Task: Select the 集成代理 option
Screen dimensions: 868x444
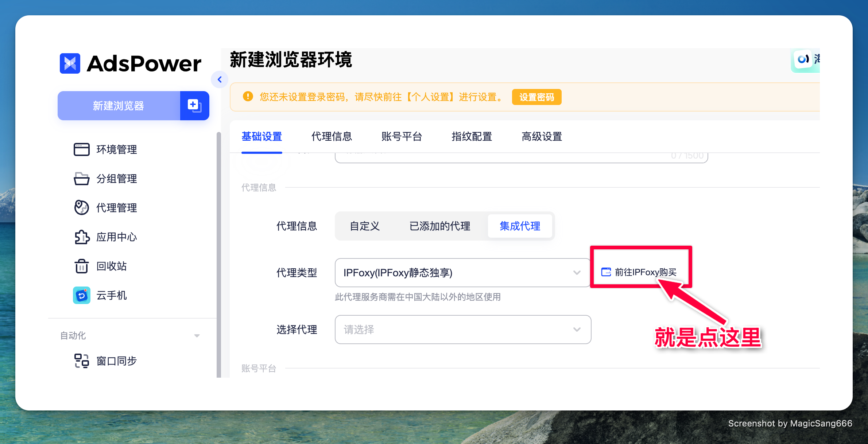Action: pos(520,226)
